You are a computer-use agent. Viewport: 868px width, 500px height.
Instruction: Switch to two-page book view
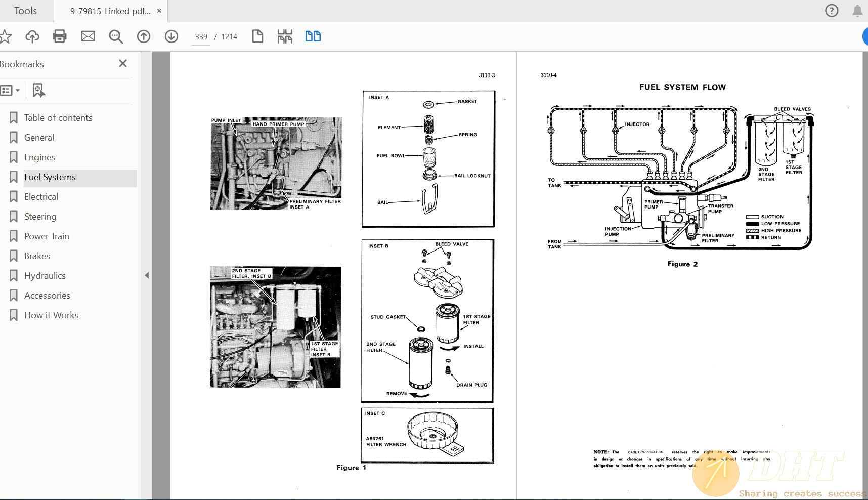point(313,36)
